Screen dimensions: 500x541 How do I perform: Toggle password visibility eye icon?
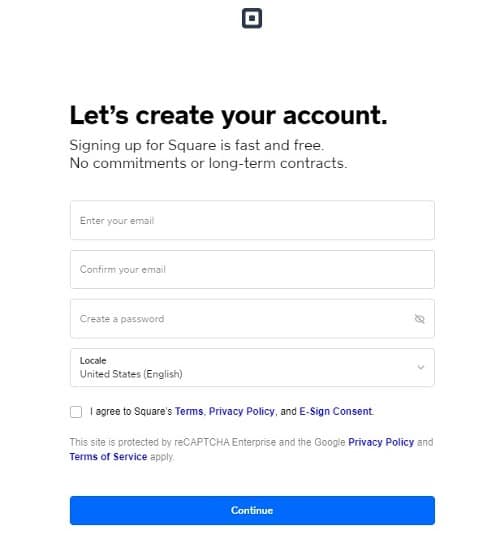click(419, 318)
